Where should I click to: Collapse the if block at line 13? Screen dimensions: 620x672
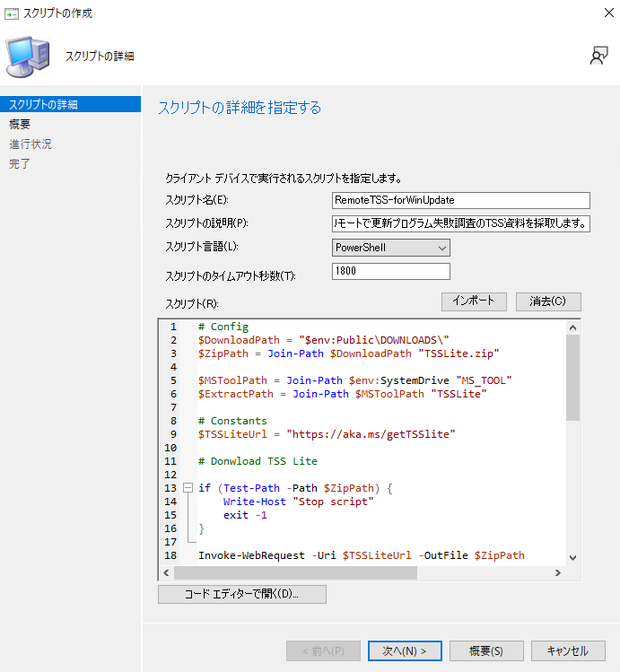point(188,487)
